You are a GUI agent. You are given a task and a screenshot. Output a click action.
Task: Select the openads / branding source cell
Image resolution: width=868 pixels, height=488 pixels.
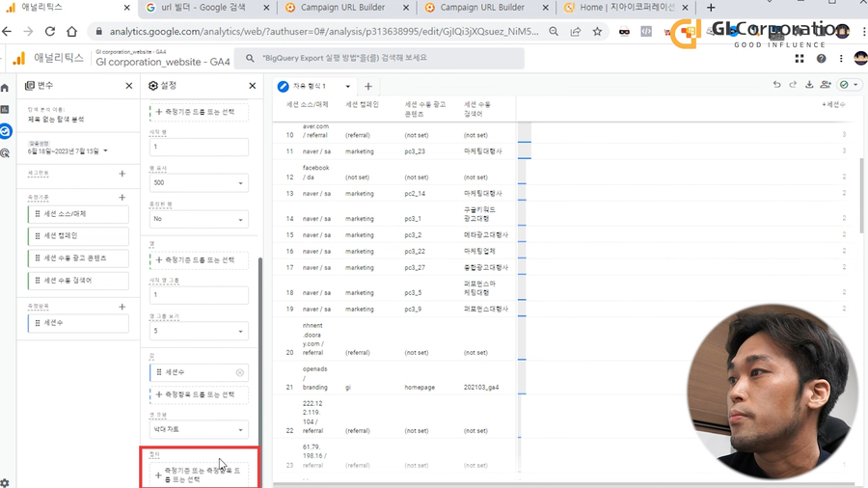[x=315, y=378]
